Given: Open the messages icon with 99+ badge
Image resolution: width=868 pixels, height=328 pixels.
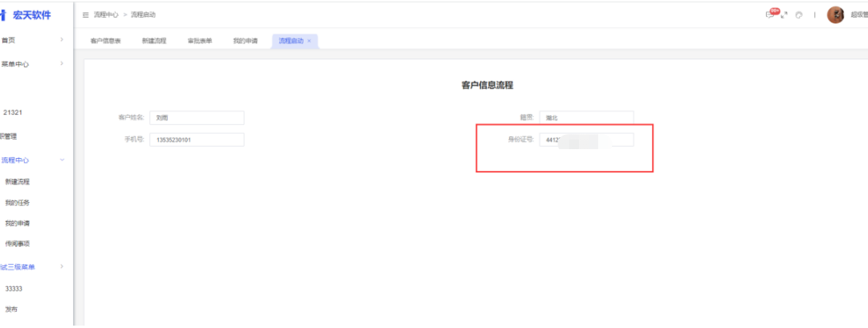Looking at the screenshot, I should click(771, 14).
